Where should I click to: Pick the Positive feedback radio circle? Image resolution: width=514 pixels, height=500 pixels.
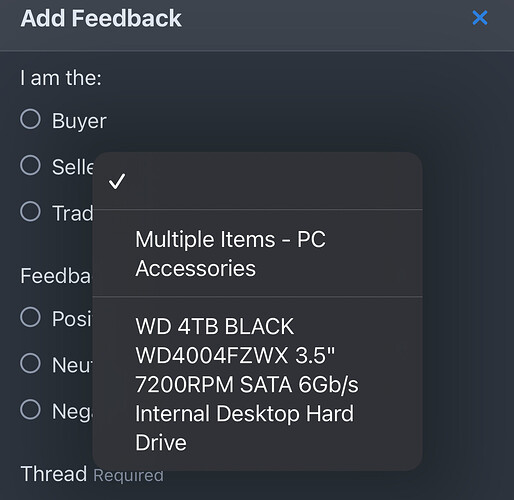[x=30, y=317]
